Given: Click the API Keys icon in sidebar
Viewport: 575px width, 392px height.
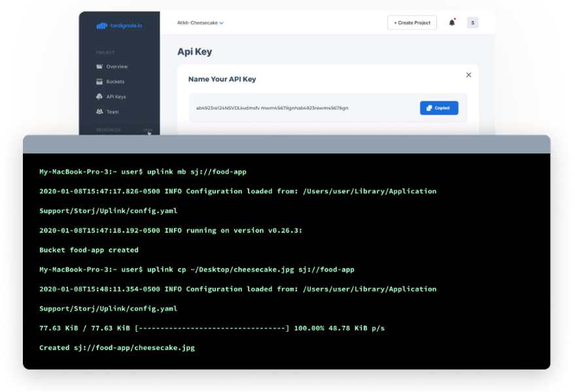Looking at the screenshot, I should pos(99,96).
